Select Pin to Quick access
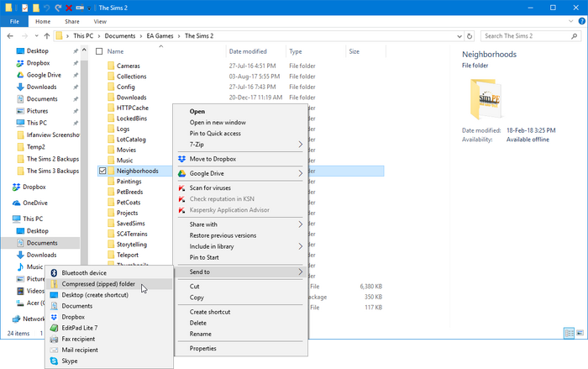 (x=215, y=134)
